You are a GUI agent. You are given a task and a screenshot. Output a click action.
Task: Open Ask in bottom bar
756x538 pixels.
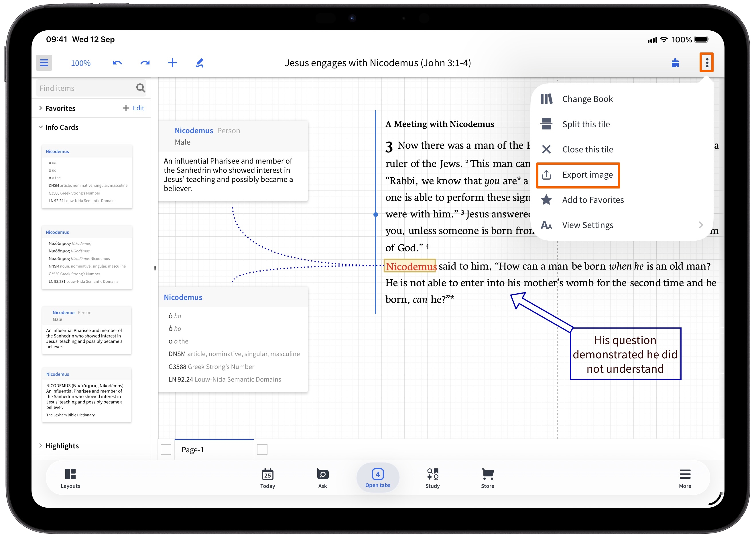[x=322, y=478]
